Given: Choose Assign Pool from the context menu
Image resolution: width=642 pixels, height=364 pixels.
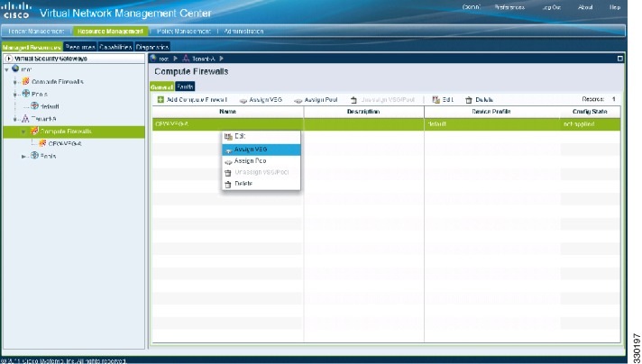Looking at the screenshot, I should pos(261,161).
